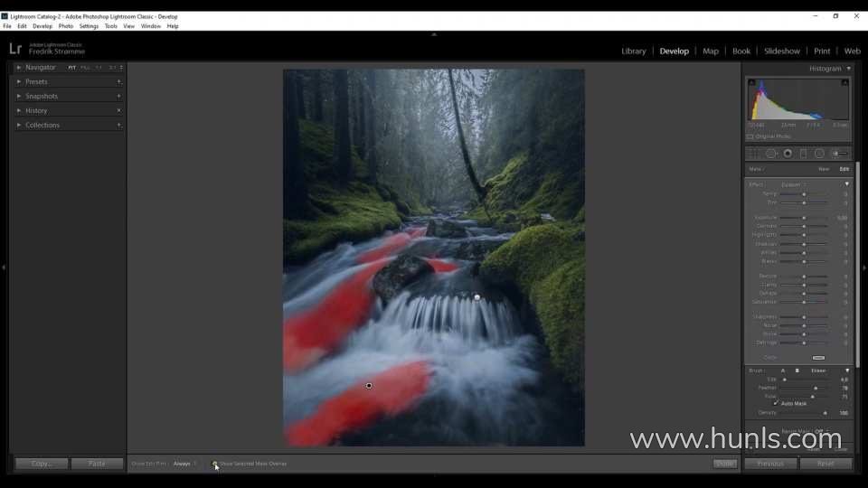The height and width of the screenshot is (488, 868).
Task: Switch to the Slideshow module
Action: point(781,51)
